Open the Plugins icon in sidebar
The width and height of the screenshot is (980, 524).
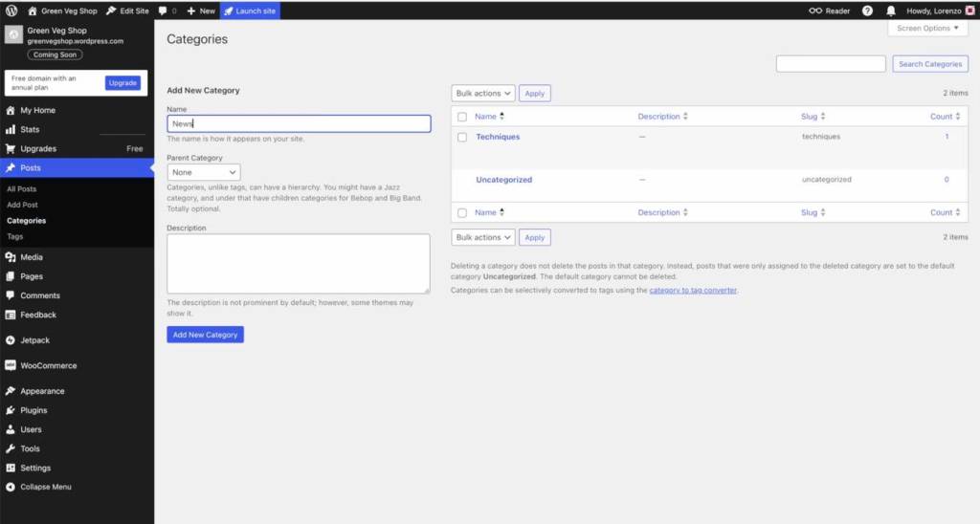click(x=11, y=410)
